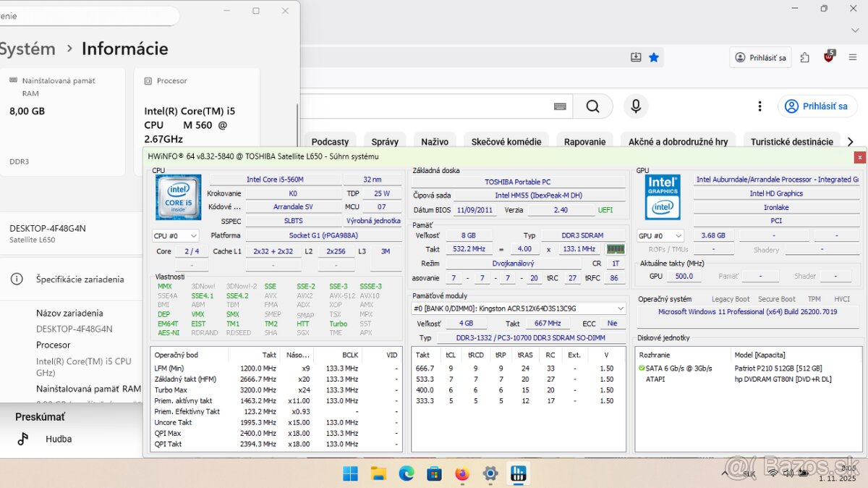Select the Podcasty filter chip
Screen dimensions: 868x488
[x=330, y=142]
